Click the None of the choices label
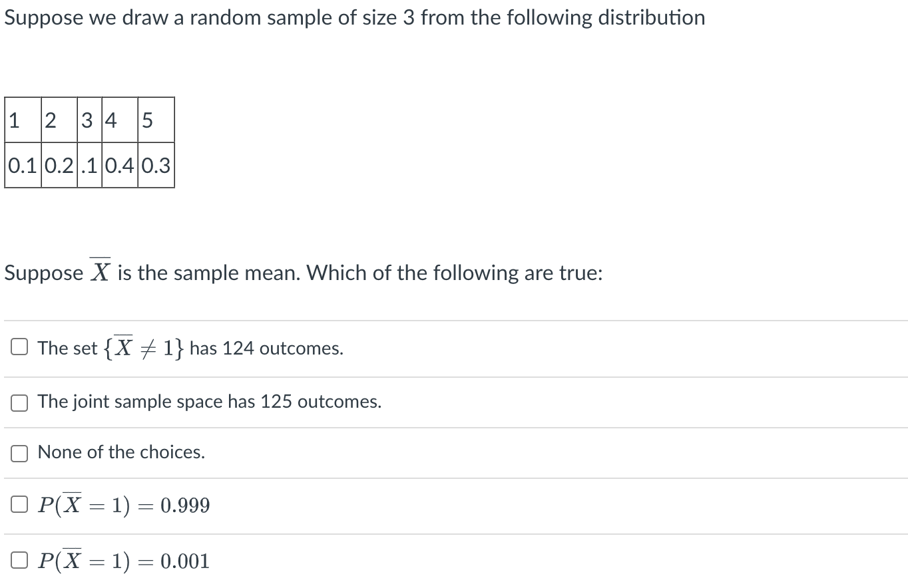The image size is (908, 588). pos(120,452)
